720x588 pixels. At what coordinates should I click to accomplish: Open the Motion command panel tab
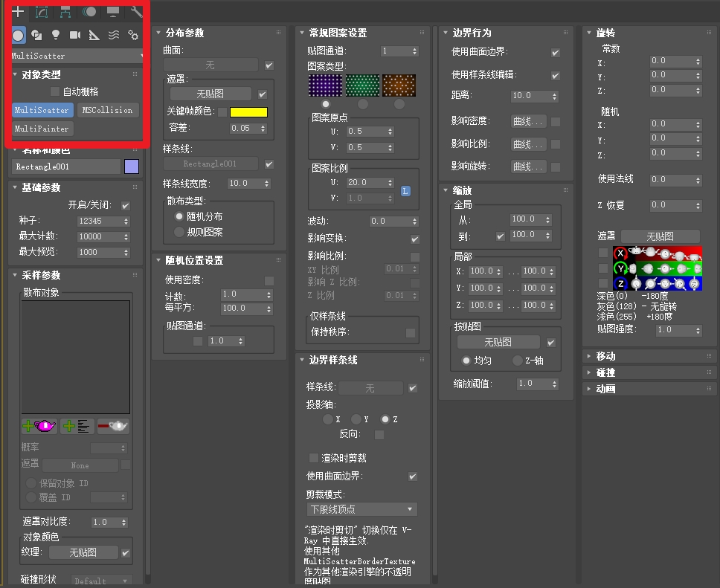click(x=89, y=11)
